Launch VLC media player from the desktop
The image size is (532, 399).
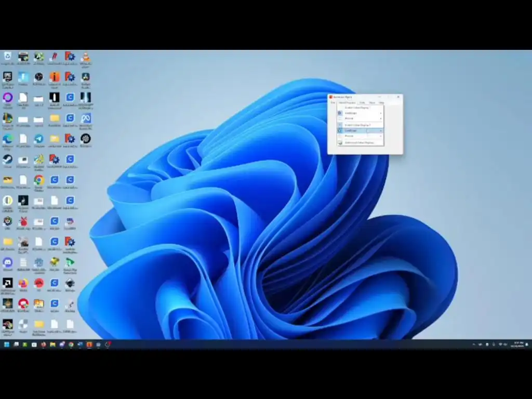point(86,57)
